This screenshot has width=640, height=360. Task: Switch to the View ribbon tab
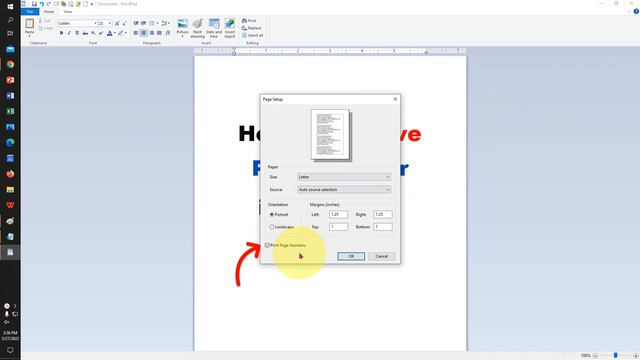(x=68, y=12)
